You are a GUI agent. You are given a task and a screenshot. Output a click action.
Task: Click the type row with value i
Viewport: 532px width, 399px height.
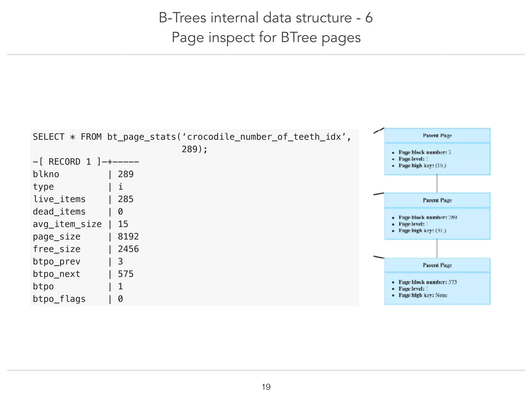coord(78,187)
